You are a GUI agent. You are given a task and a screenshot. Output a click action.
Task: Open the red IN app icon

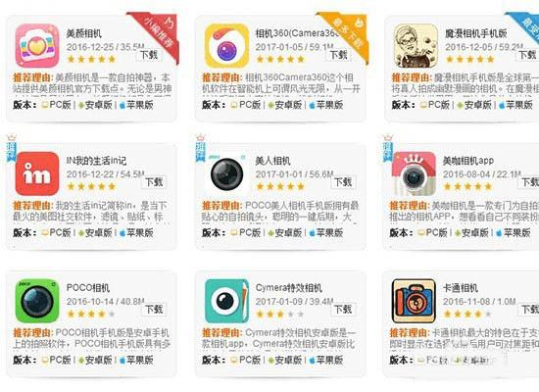coord(37,173)
